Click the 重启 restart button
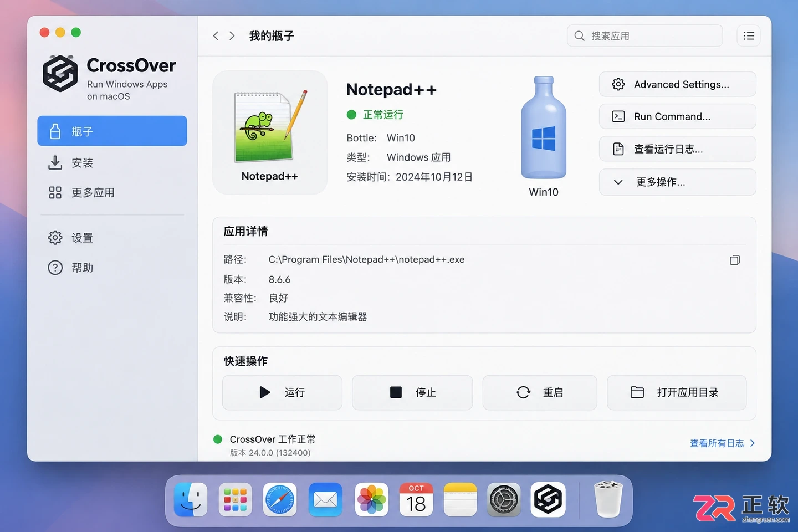The image size is (798, 532). [x=540, y=392]
